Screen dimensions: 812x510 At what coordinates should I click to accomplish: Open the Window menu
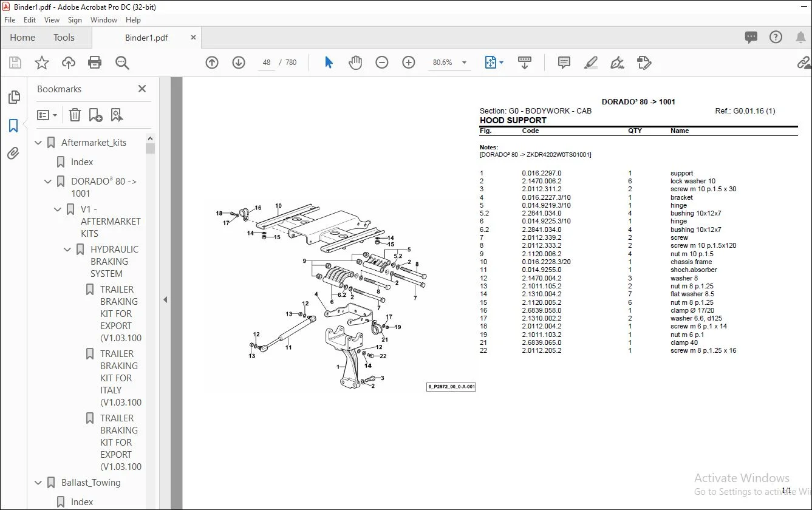pos(104,20)
